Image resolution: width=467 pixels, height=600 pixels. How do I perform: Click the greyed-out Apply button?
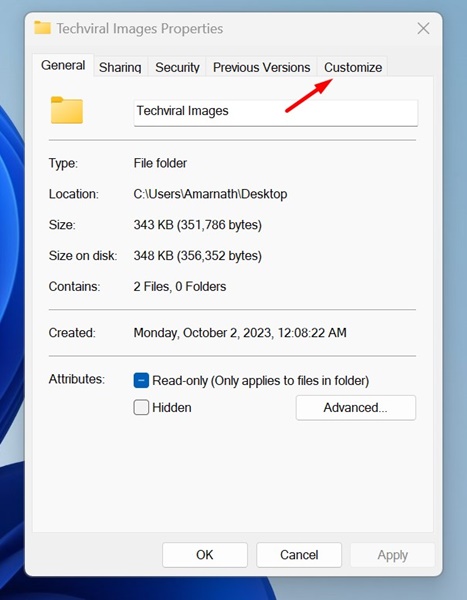pos(393,555)
